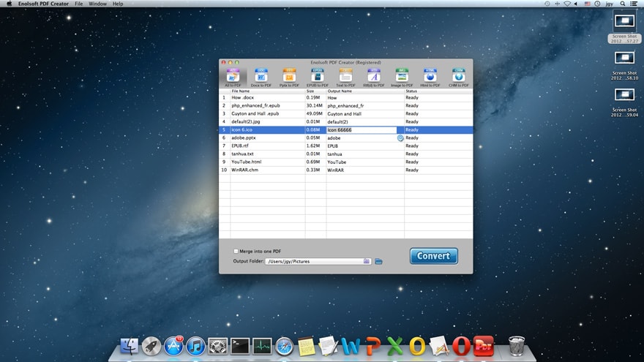Screen dimensions: 644x362
Task: Open Stickies notes from the dock
Action: point(307,346)
